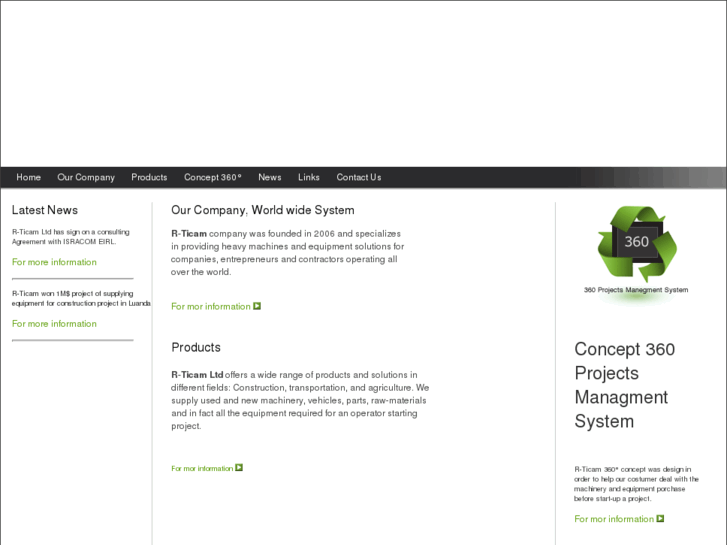Follow 'For mor information' link under Our Company

point(210,307)
